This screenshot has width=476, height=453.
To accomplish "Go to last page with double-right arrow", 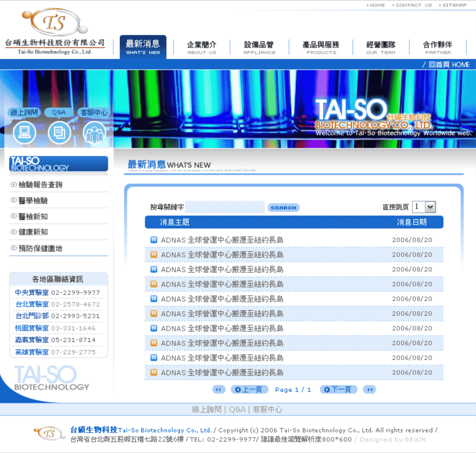I will click(x=370, y=390).
